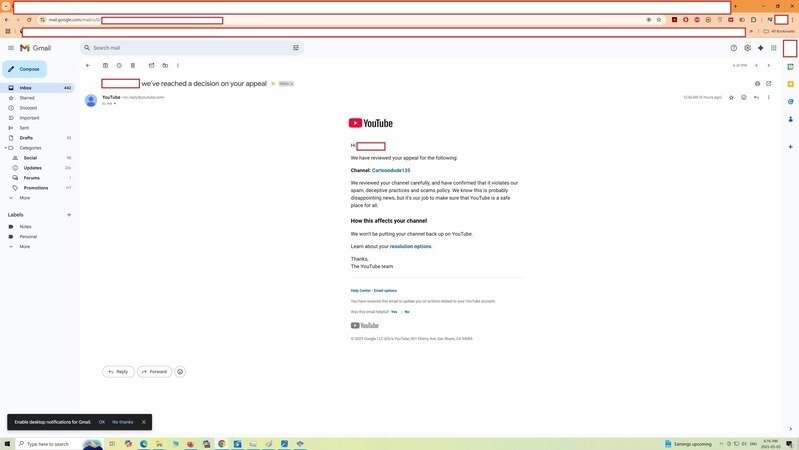
Task: Open the Google apps grid
Action: pyautogui.click(x=773, y=47)
